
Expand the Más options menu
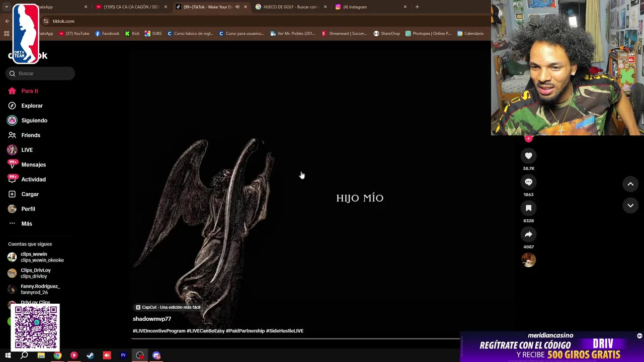tap(26, 224)
